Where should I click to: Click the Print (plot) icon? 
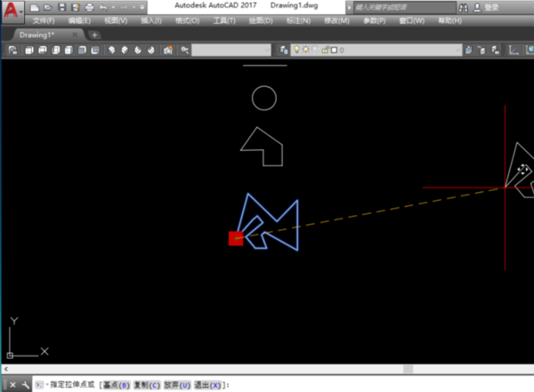(x=88, y=7)
